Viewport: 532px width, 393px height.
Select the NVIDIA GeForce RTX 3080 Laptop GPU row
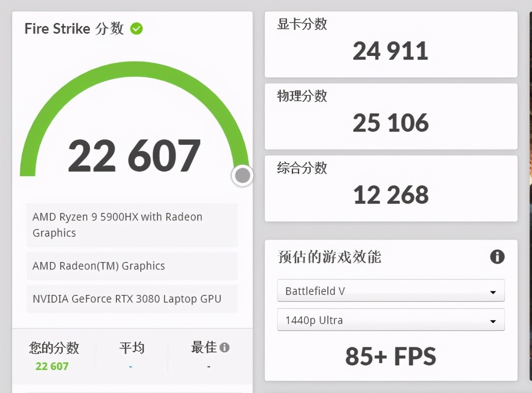coord(132,299)
